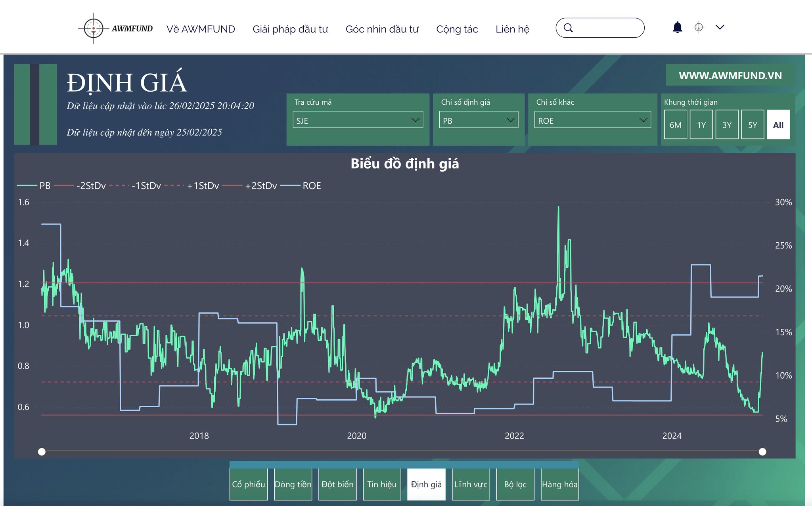Click the +2StDv legend entry

click(260, 186)
